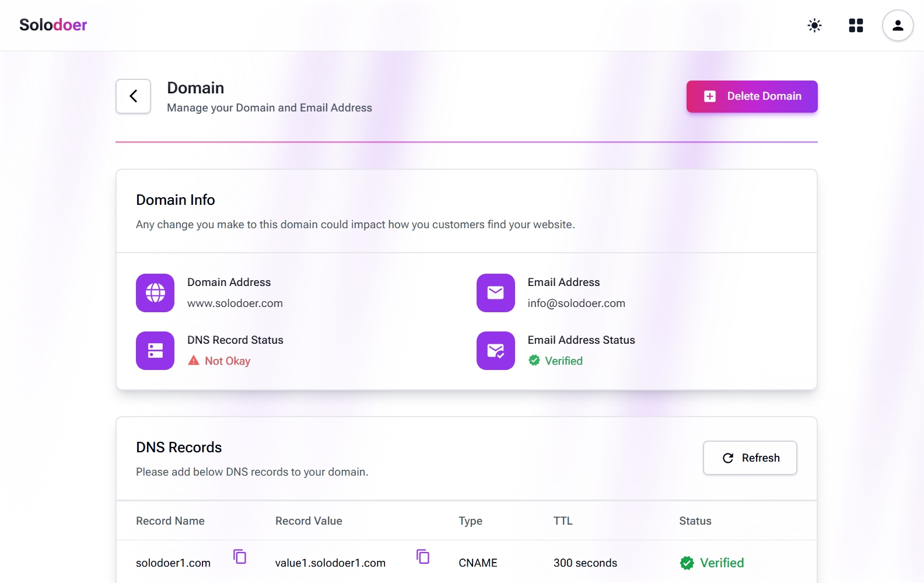Select info@solodoer.com email text

coord(576,303)
